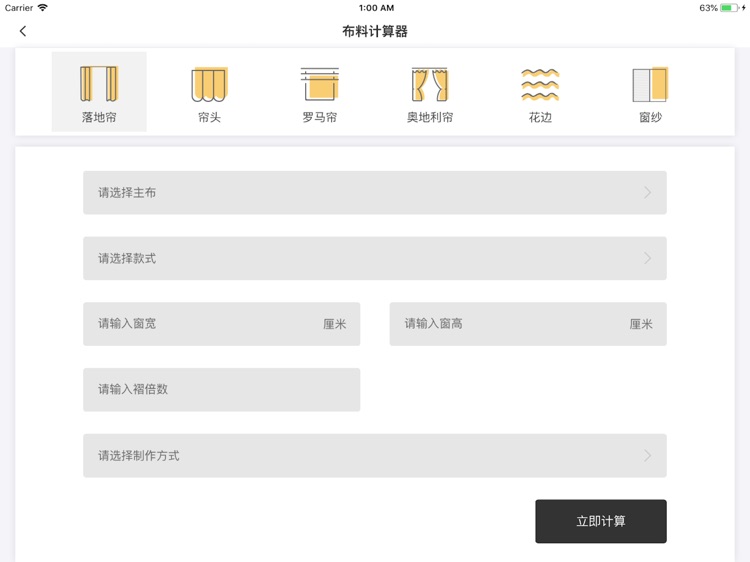This screenshot has width=750, height=562.
Task: Focus the 请输入褶倍数 pleat multiplier field
Action: coord(221,389)
